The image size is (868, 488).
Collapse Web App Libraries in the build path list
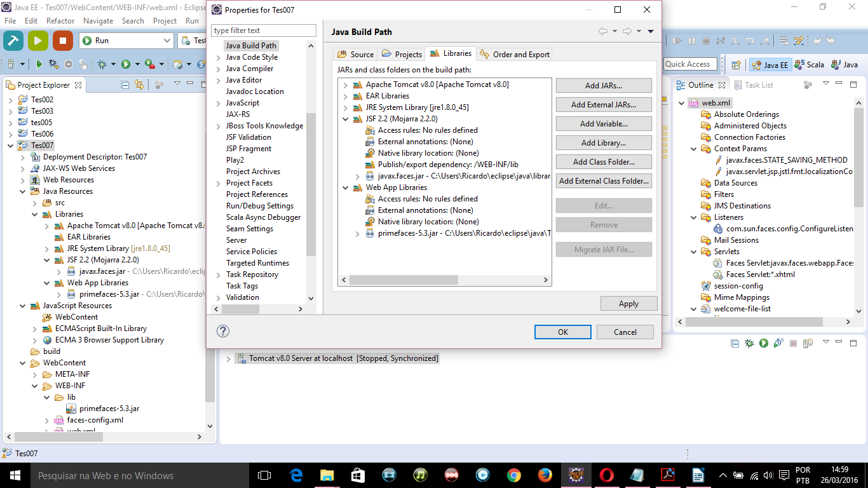click(x=346, y=187)
